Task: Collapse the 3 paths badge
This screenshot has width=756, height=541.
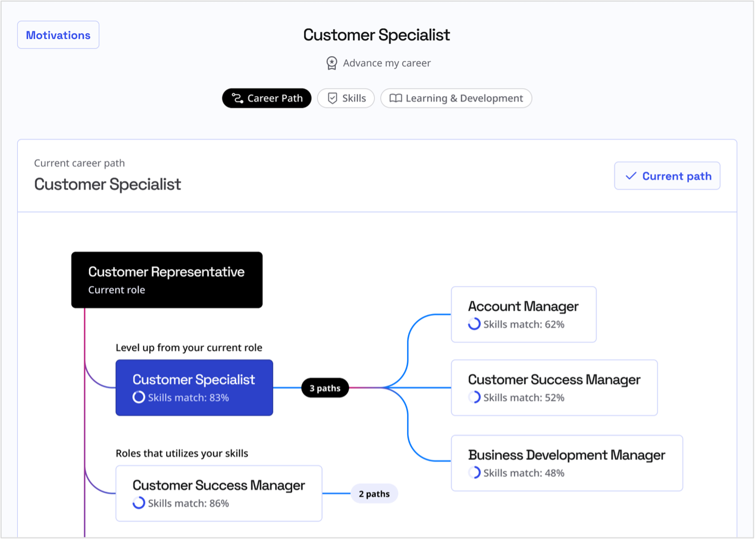Action: 325,388
